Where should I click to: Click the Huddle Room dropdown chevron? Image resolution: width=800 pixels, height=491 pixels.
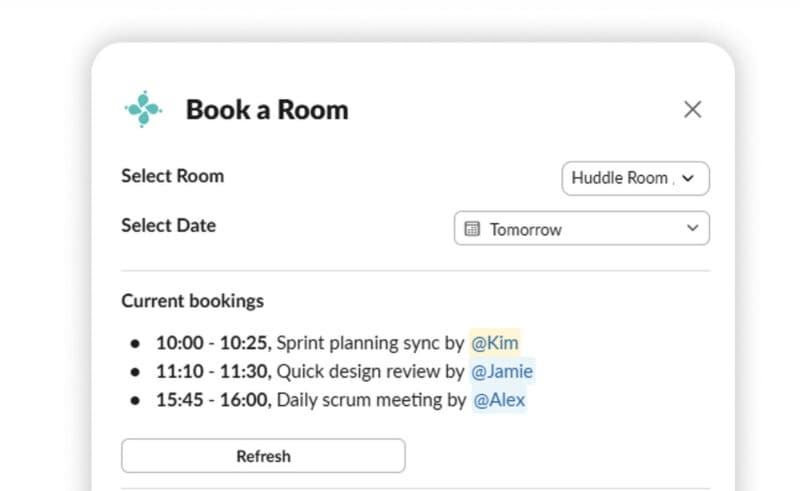pos(688,178)
